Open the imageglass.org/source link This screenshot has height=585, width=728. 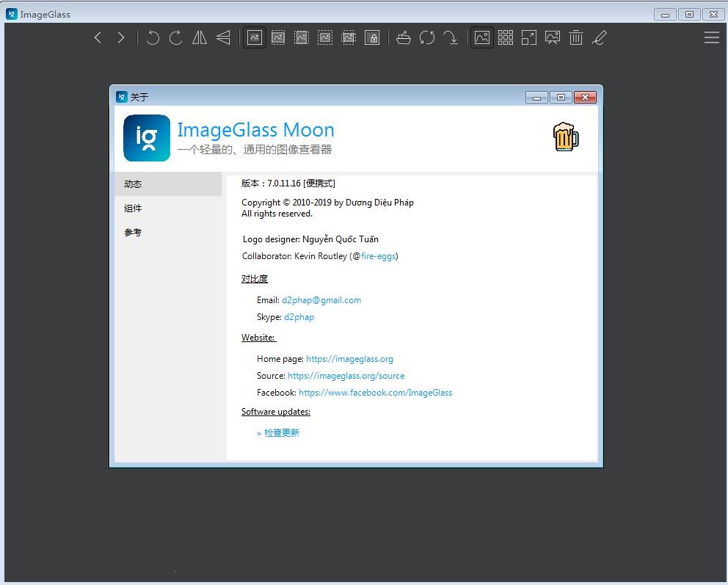pos(346,376)
